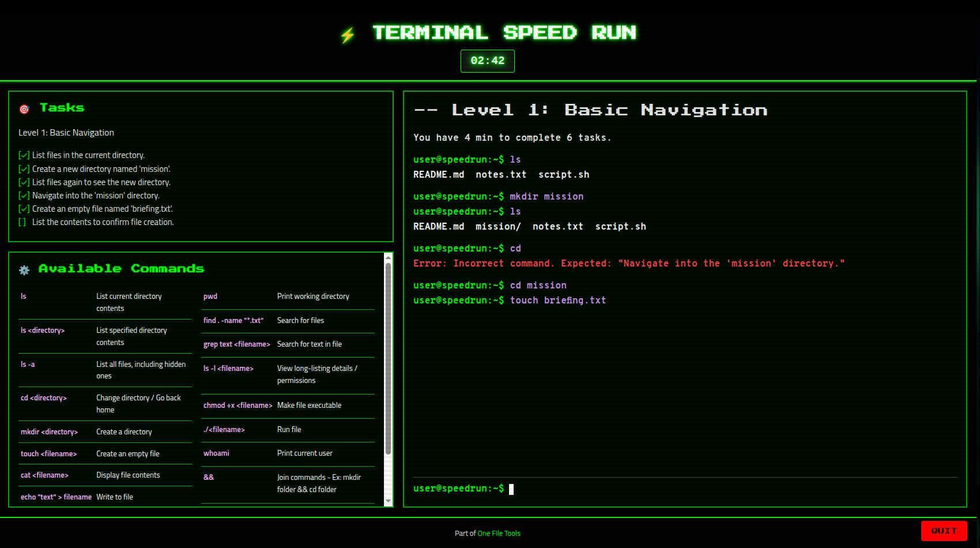Click checkbox for Create directory named 'mission'
This screenshot has width=980, height=548.
point(24,169)
